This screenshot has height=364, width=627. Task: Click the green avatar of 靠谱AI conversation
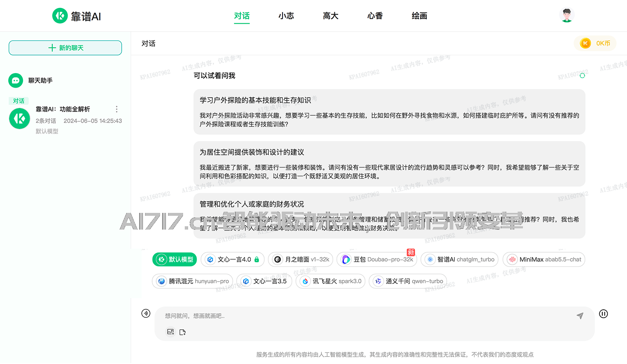pos(20,119)
